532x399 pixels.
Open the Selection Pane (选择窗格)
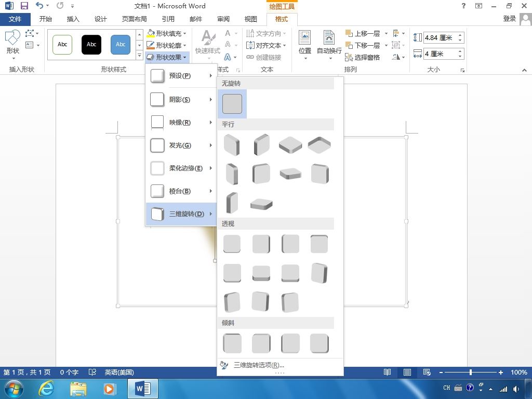click(362, 57)
